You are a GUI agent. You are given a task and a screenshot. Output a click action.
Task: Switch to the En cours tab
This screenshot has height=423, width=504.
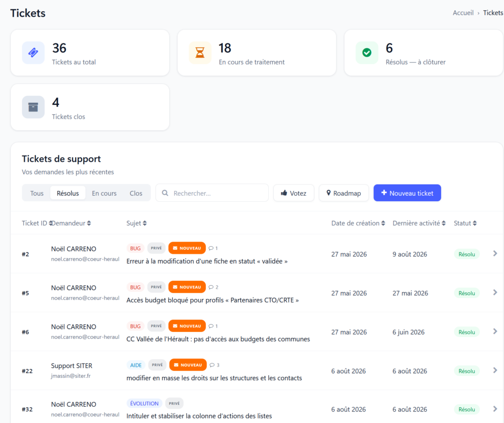(x=104, y=193)
